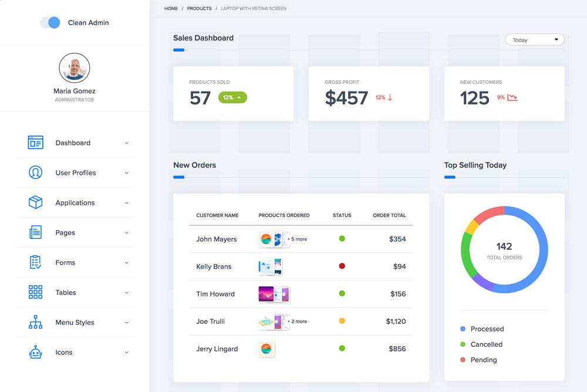Open the Today period dropdown
Viewport: 587px width, 392px height.
pyautogui.click(x=534, y=40)
